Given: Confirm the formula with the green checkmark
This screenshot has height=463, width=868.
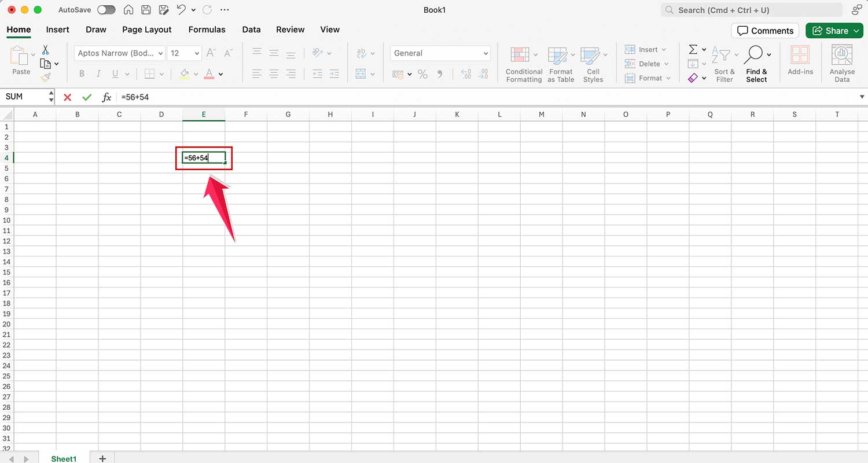Looking at the screenshot, I should tap(87, 97).
